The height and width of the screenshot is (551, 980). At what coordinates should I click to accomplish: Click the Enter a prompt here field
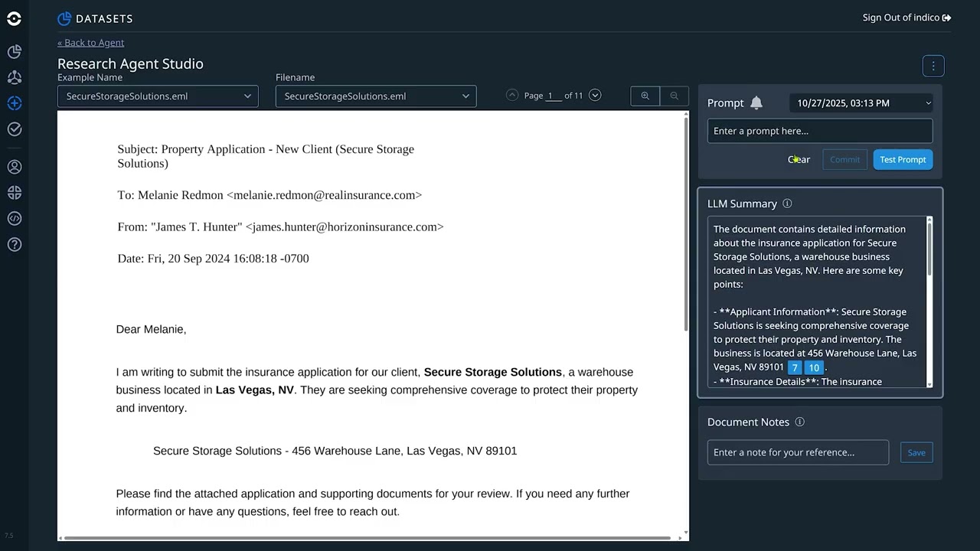(x=820, y=131)
